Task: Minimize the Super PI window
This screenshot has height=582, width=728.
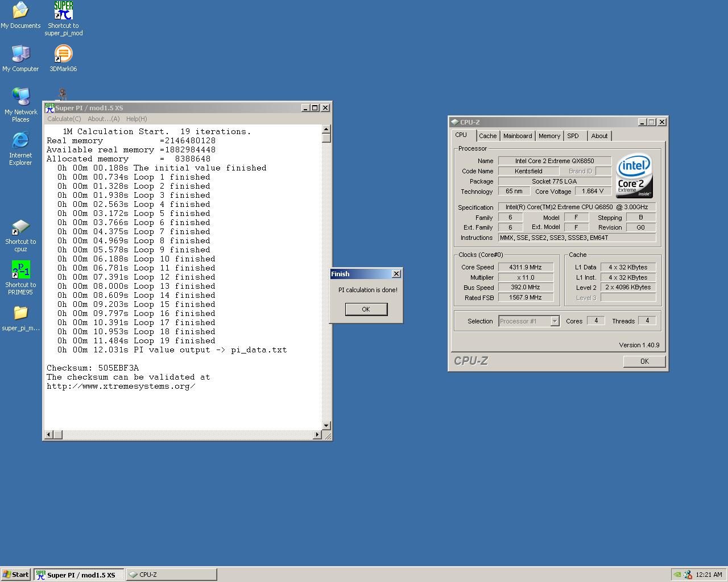Action: tap(305, 108)
